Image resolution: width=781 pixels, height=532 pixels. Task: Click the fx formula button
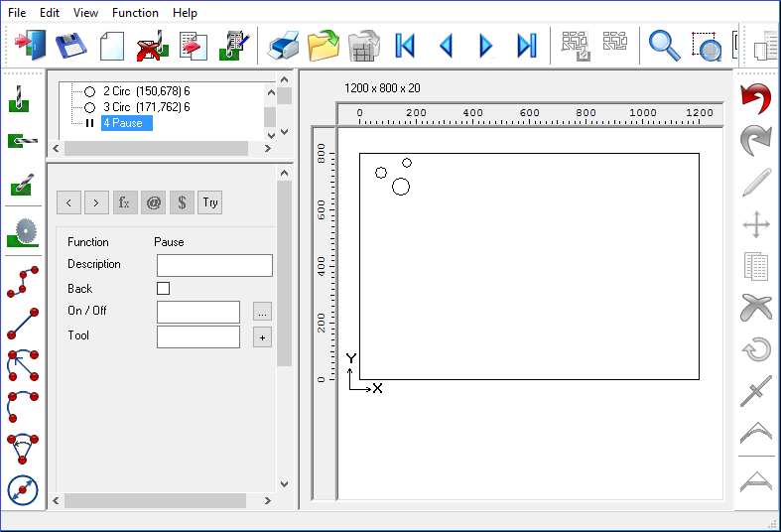(x=125, y=202)
